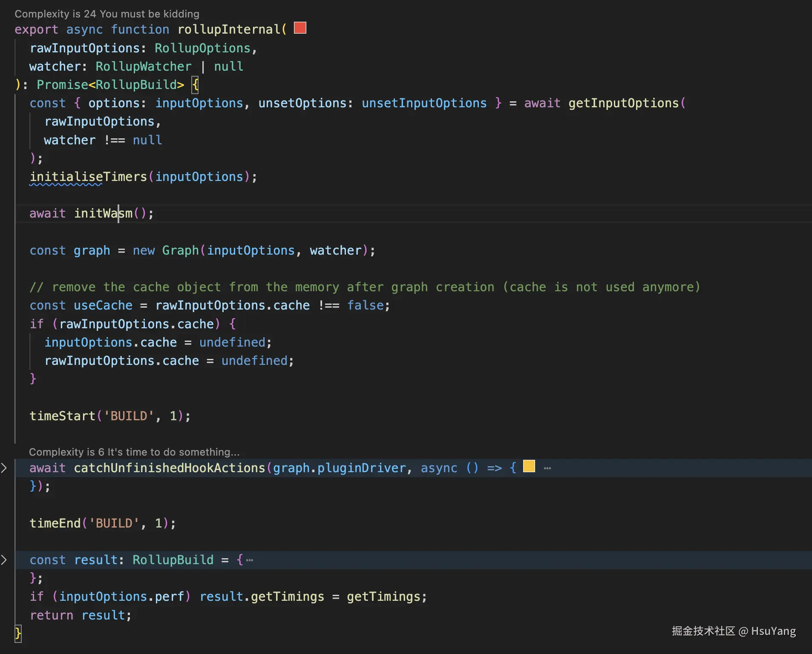This screenshot has height=654, width=812.
Task: Click the useCache constant name
Action: coord(103,305)
